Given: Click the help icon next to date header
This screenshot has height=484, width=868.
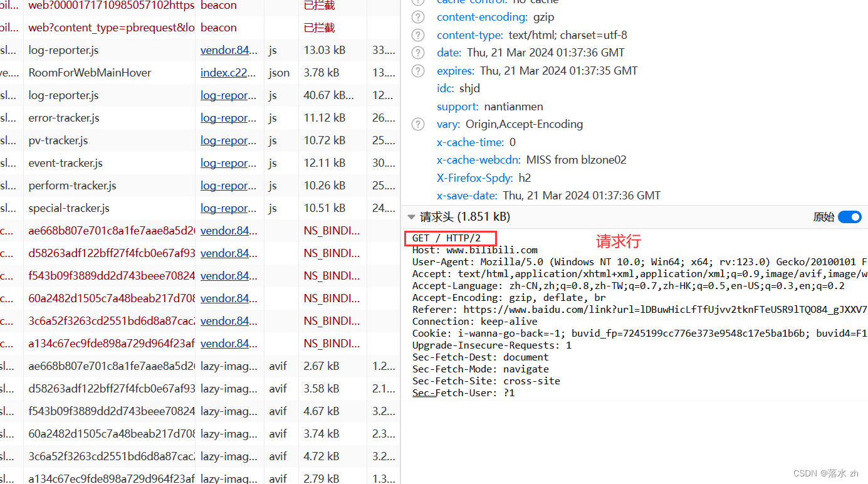Looking at the screenshot, I should (418, 53).
